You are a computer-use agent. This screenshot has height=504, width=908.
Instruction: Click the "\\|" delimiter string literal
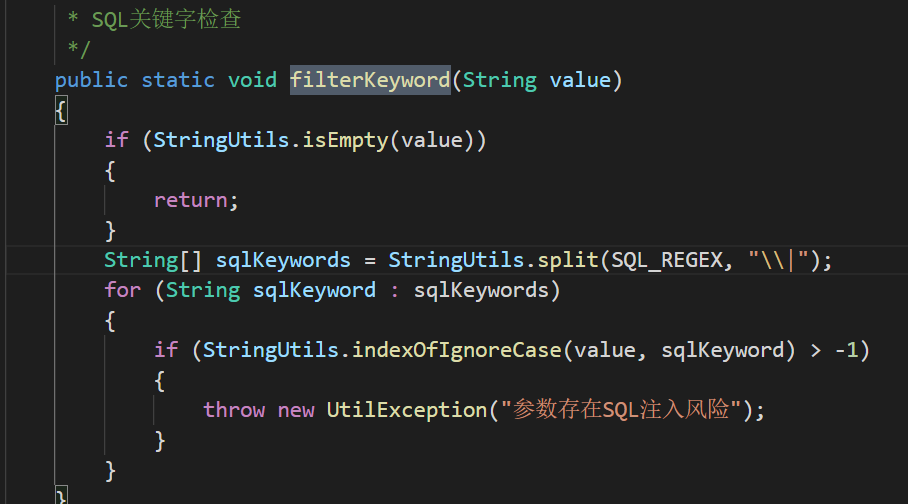pos(778,260)
